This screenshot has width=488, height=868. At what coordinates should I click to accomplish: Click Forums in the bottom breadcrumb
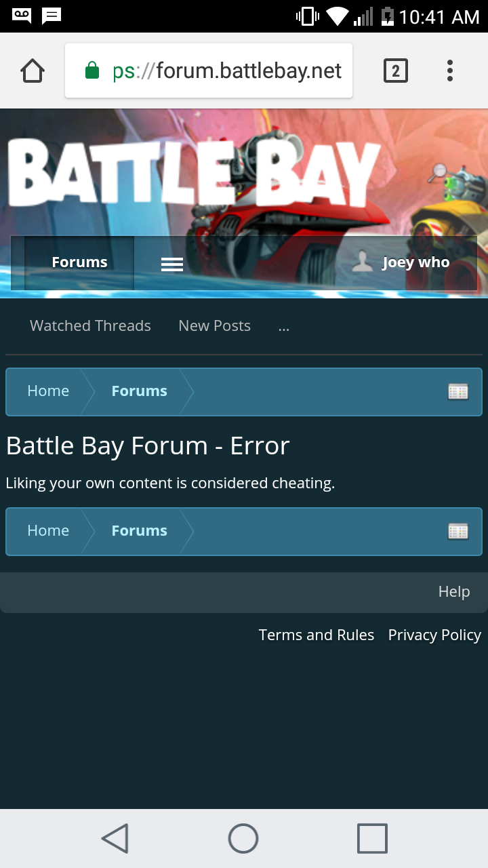[x=139, y=531]
